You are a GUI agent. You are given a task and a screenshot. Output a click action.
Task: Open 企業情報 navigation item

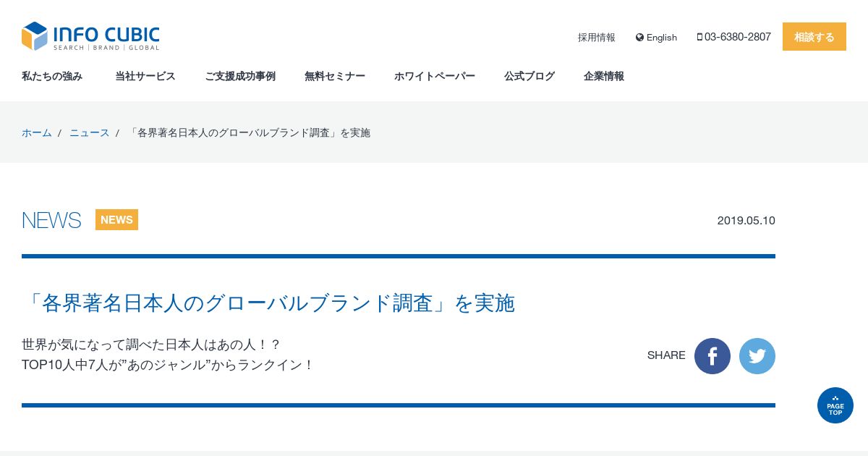click(x=604, y=76)
